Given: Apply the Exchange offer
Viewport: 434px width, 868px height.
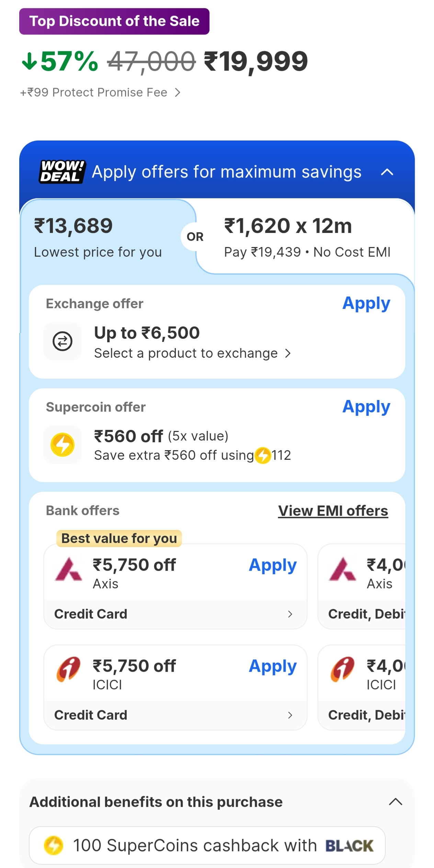Looking at the screenshot, I should tap(366, 303).
